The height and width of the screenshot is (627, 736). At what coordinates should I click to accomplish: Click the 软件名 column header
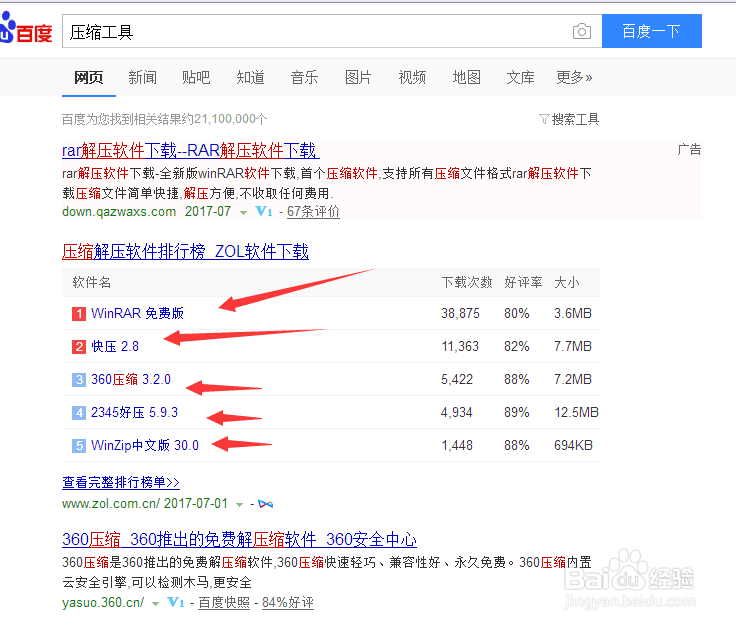click(92, 283)
